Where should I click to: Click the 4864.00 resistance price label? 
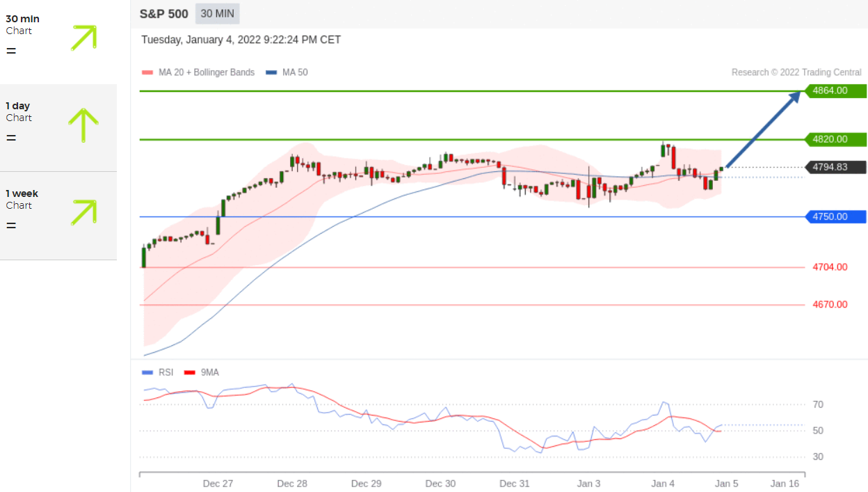835,90
